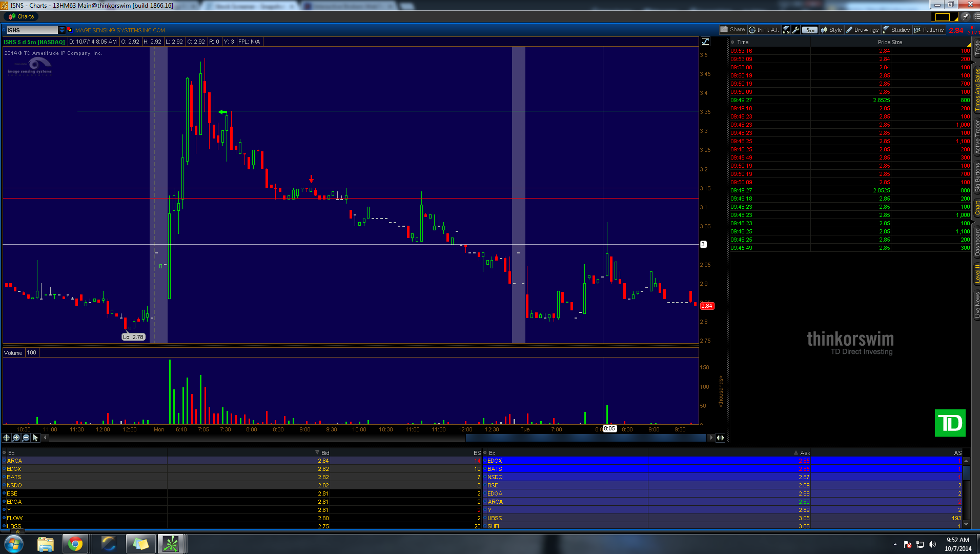The image size is (980, 554).
Task: Click the bid table settings dot
Action: [x=5, y=453]
